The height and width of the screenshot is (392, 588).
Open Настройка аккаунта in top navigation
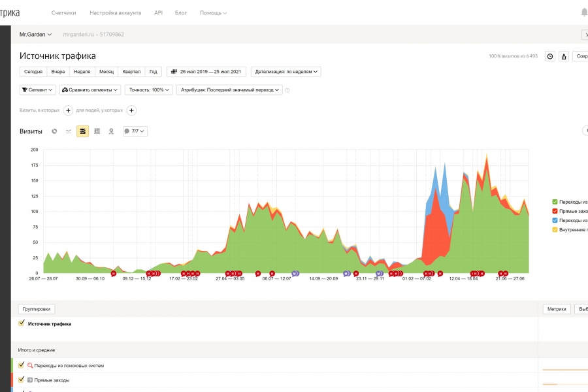[x=115, y=13]
